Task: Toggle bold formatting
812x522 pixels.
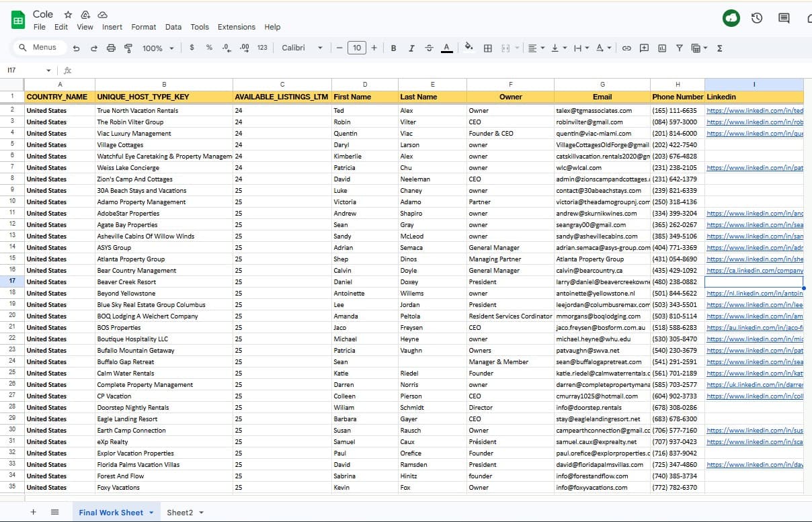Action: (393, 48)
